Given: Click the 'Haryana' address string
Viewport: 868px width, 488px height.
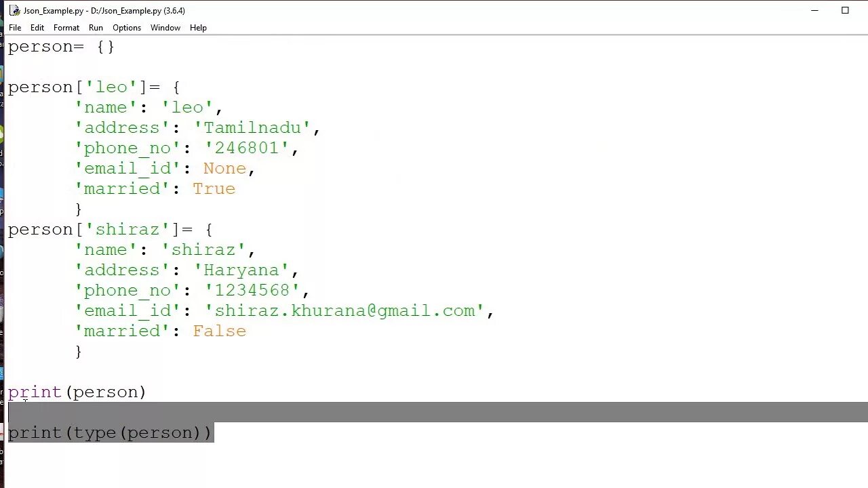Looking at the screenshot, I should [241, 270].
